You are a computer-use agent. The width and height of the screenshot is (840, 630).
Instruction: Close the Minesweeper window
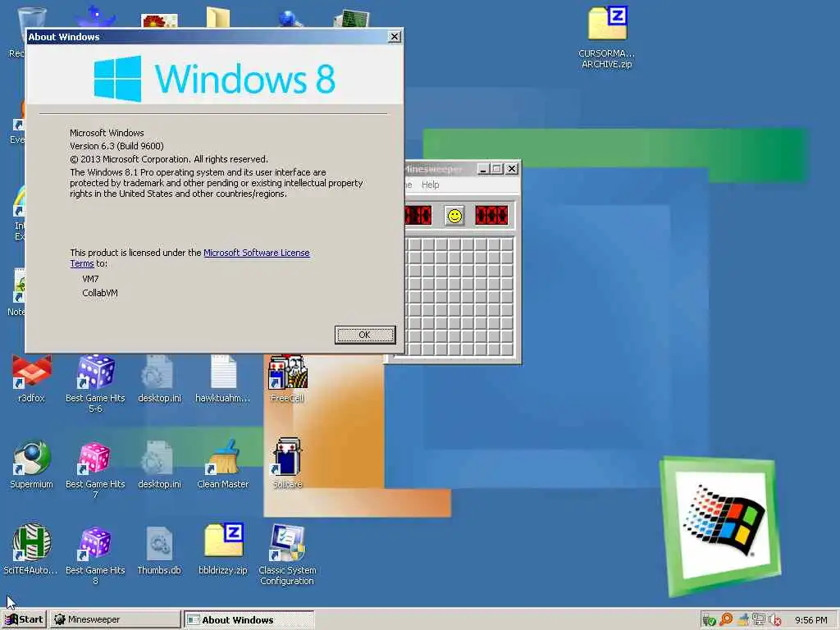(x=512, y=169)
